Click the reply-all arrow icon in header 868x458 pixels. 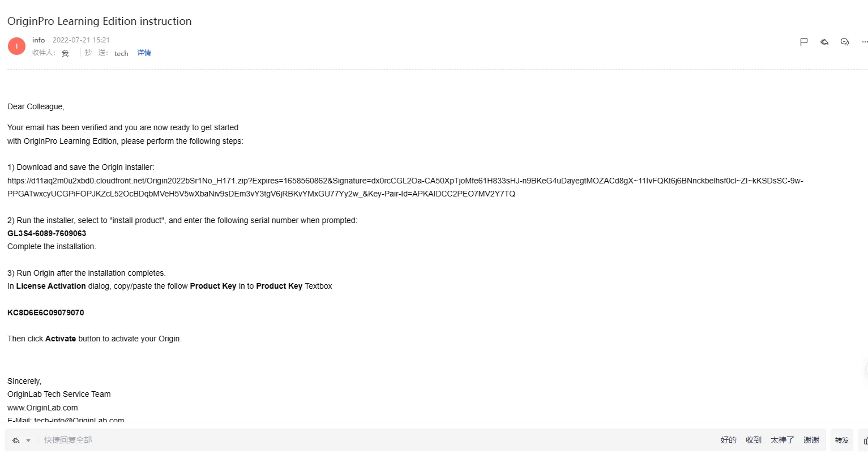824,42
